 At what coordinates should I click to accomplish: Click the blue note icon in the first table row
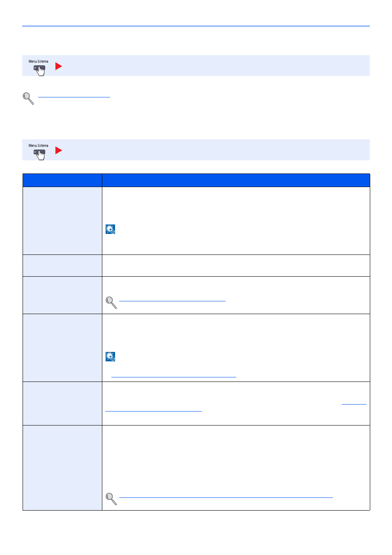(x=110, y=229)
